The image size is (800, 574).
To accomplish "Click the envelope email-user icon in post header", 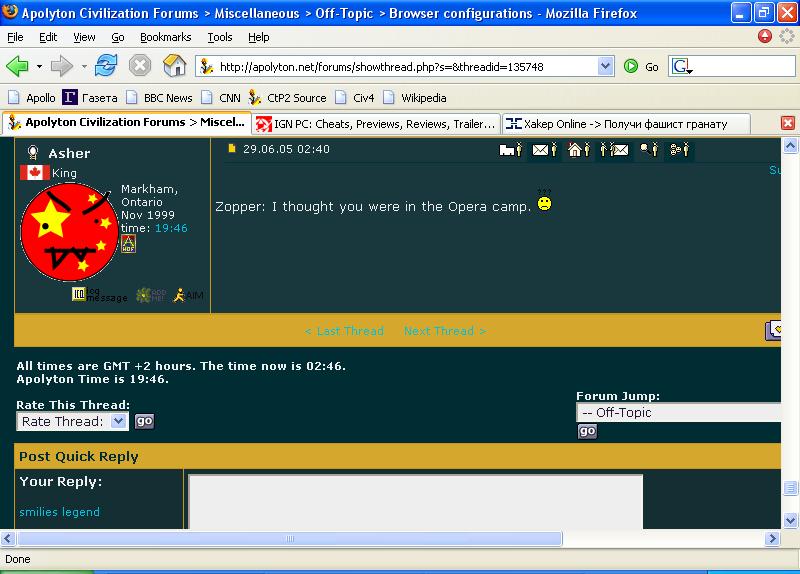I will pyautogui.click(x=544, y=150).
